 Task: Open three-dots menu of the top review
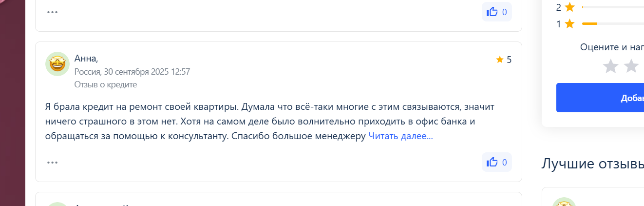click(x=52, y=12)
